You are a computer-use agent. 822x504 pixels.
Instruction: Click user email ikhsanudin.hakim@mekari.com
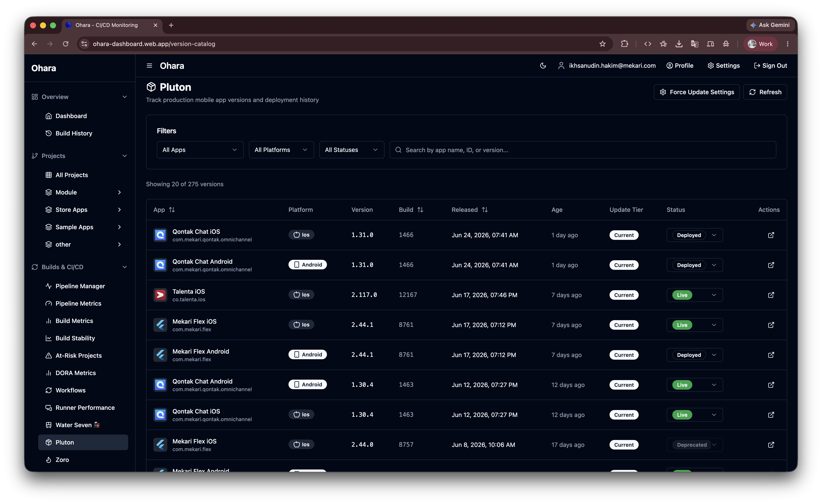[612, 66]
